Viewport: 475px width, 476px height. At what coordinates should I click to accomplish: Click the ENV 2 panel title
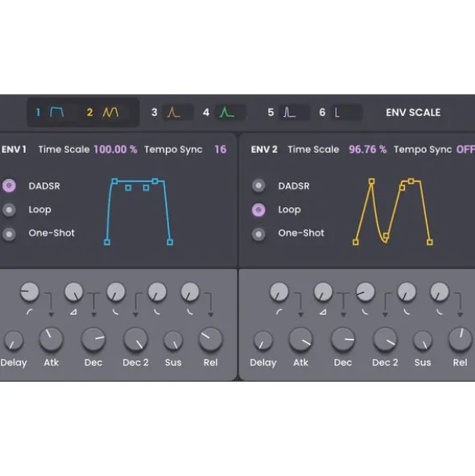pos(264,149)
